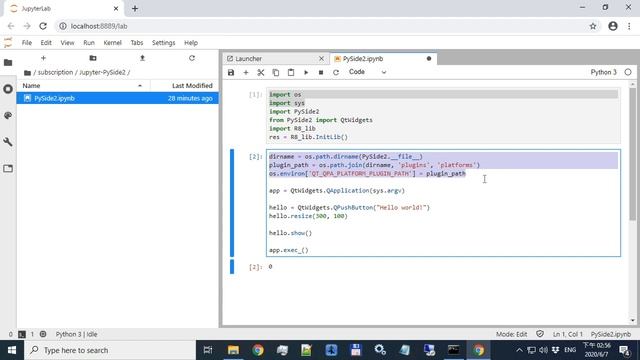
Task: Restart the kernel with the circular arrow
Action: (x=336, y=72)
